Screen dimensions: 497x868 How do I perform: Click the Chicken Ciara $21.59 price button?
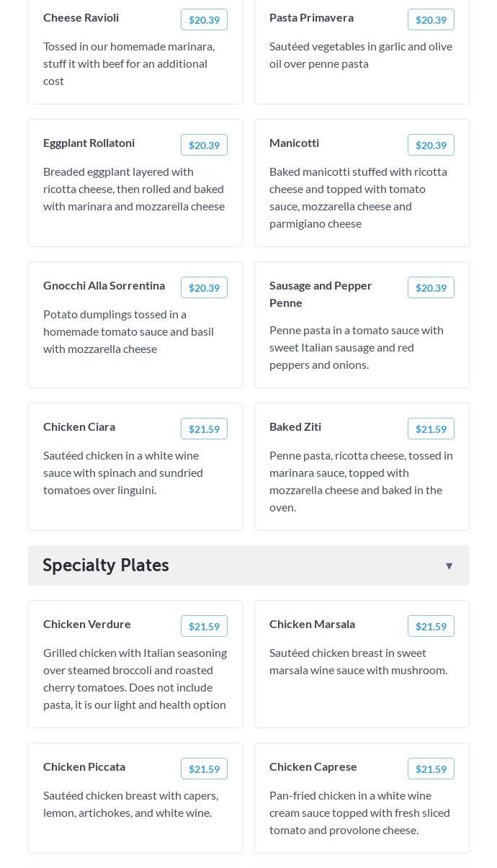click(204, 429)
